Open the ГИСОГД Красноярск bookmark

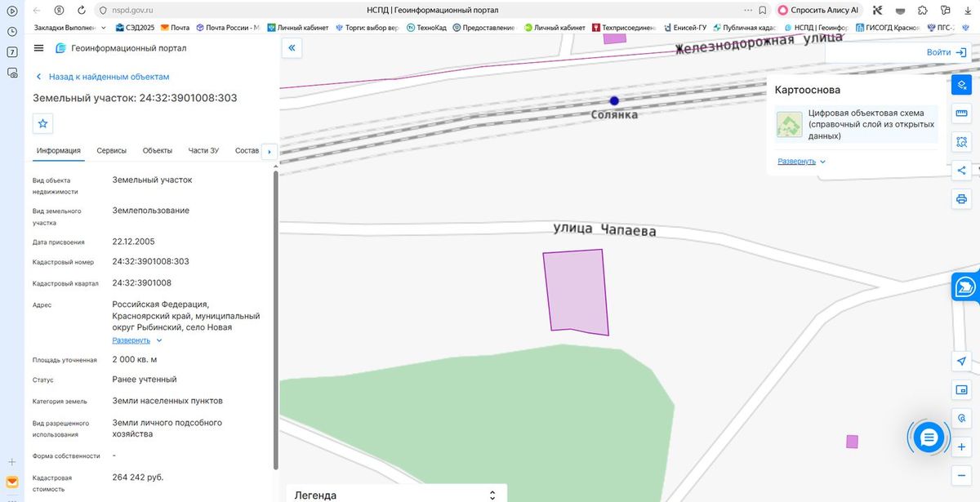[x=887, y=28]
